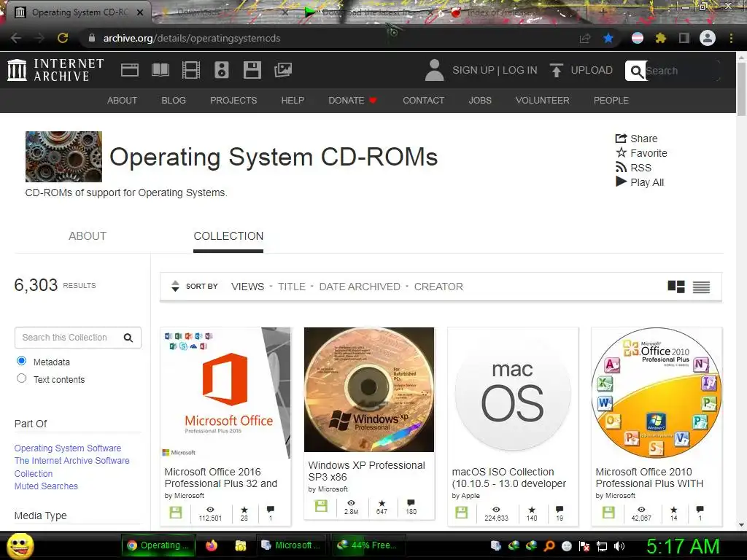Open The Internet Archive Software Collection link
747x560 pixels.
(x=72, y=467)
